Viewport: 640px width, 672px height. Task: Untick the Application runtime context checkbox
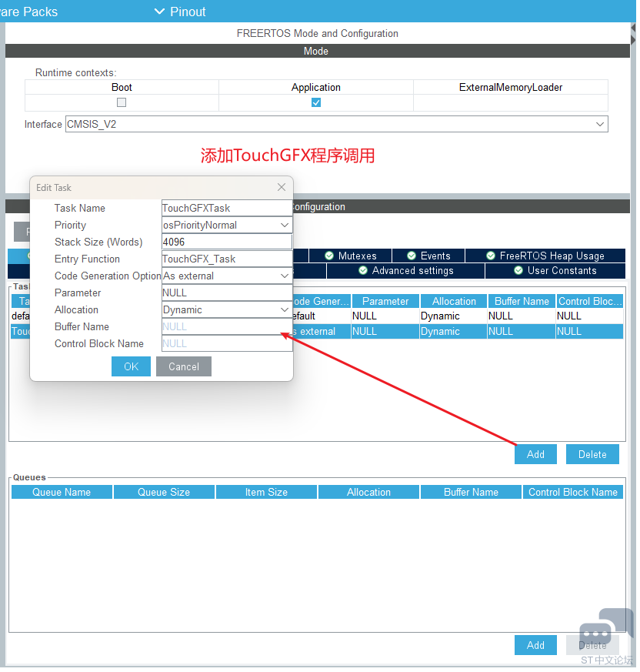[318, 103]
